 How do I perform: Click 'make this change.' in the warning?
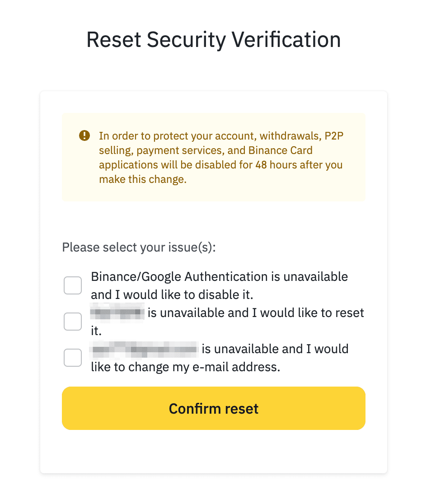coord(143,179)
